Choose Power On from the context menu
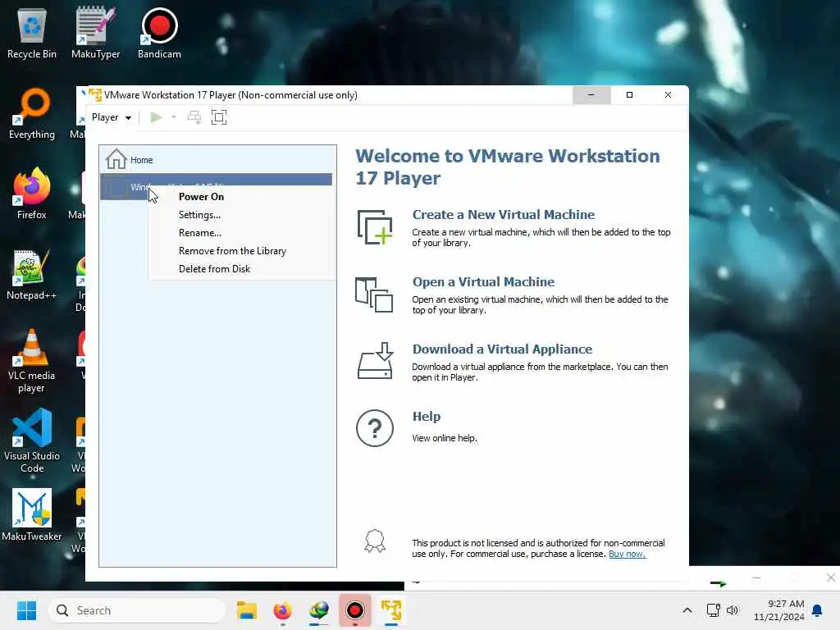 (201, 197)
